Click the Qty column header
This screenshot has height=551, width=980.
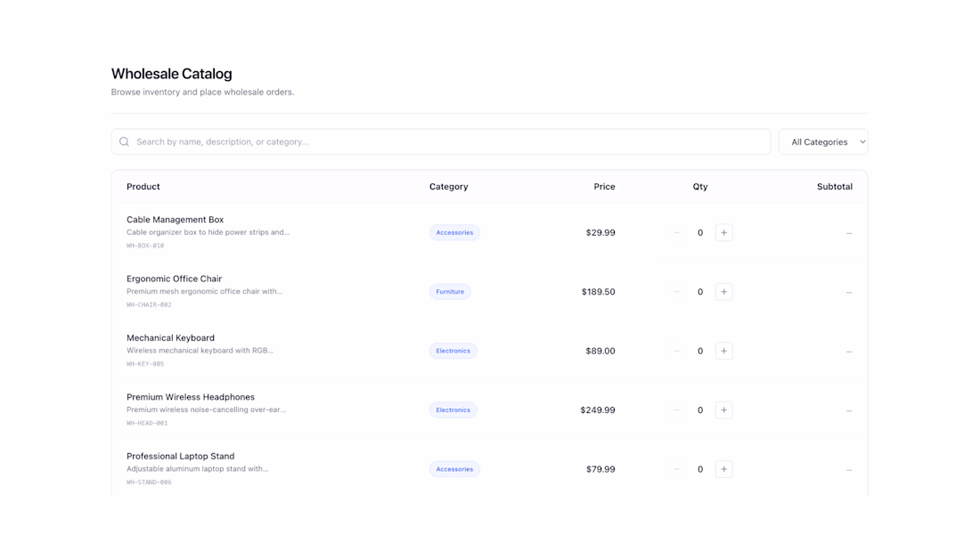click(x=700, y=187)
